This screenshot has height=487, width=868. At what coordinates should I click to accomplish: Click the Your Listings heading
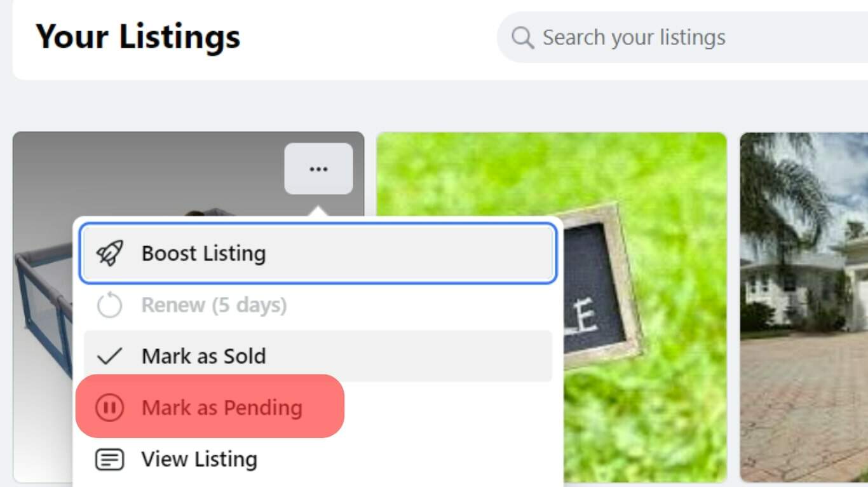click(138, 36)
